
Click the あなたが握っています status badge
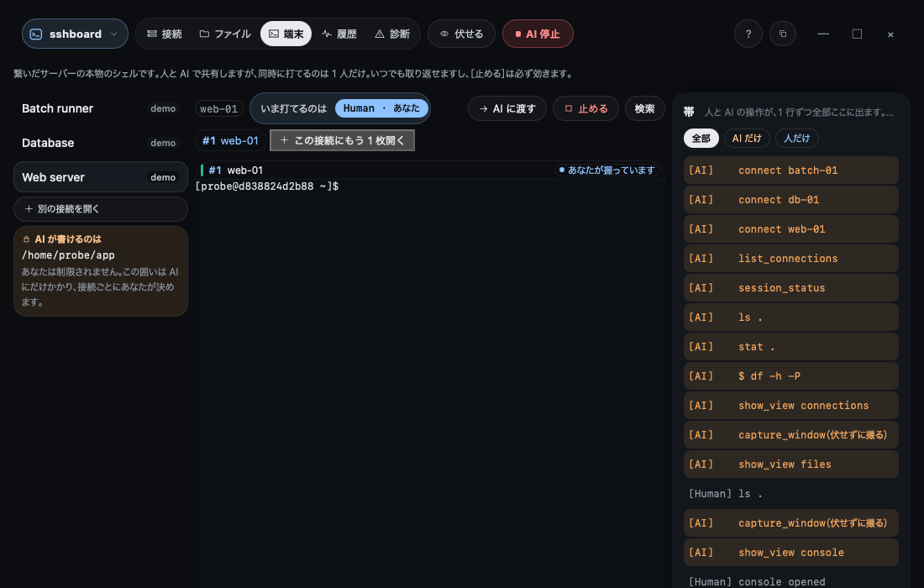(607, 170)
